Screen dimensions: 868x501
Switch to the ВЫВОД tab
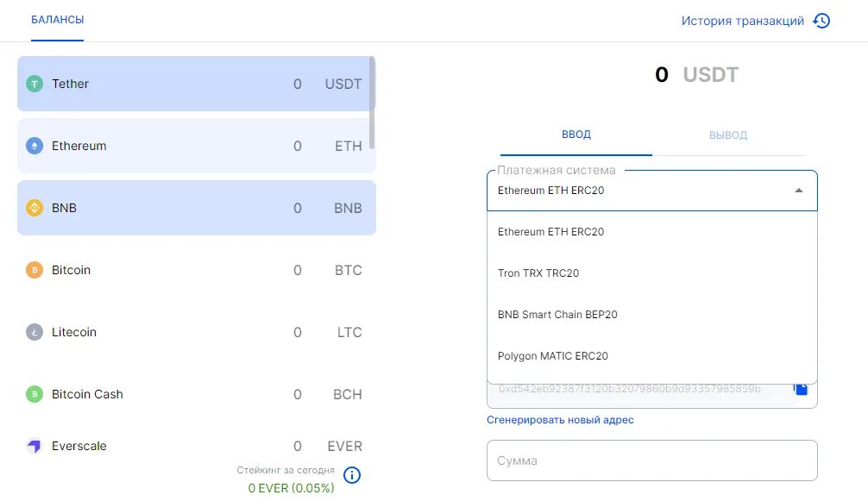(728, 135)
